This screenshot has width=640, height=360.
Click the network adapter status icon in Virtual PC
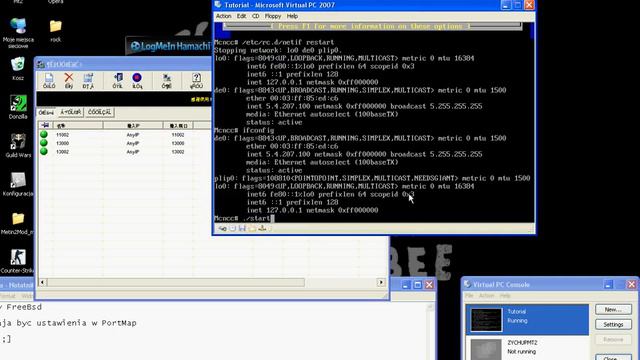(262, 229)
